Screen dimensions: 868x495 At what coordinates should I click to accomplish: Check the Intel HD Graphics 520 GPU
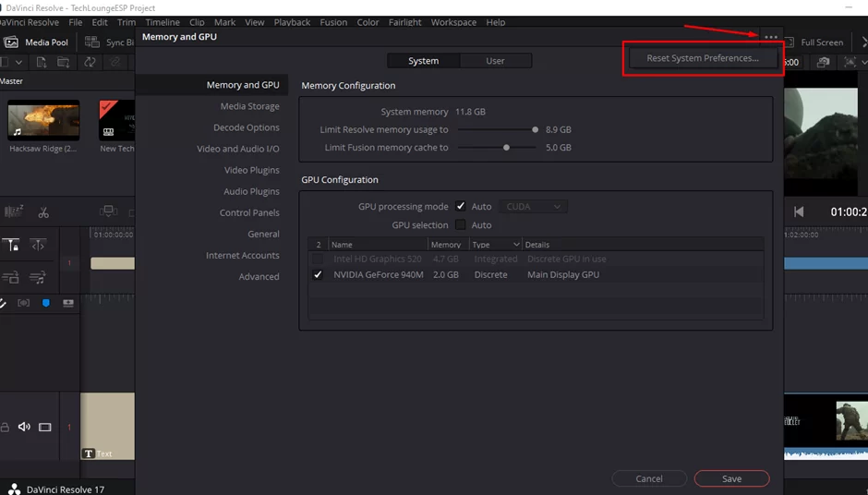click(x=318, y=259)
